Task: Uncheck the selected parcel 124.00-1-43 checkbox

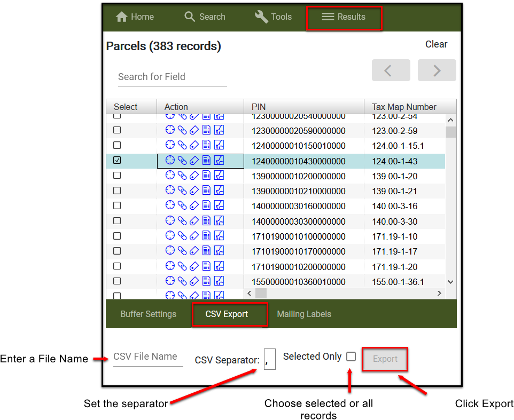Action: click(117, 160)
